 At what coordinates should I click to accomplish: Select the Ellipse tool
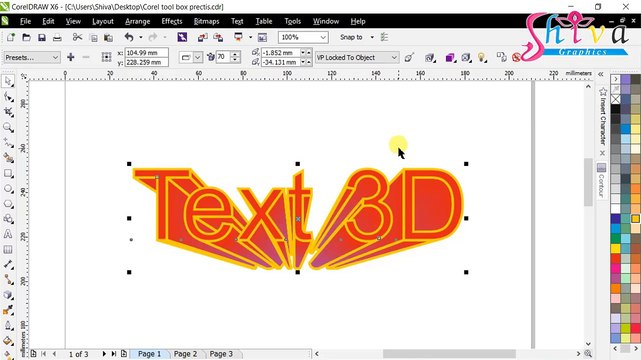(x=8, y=189)
